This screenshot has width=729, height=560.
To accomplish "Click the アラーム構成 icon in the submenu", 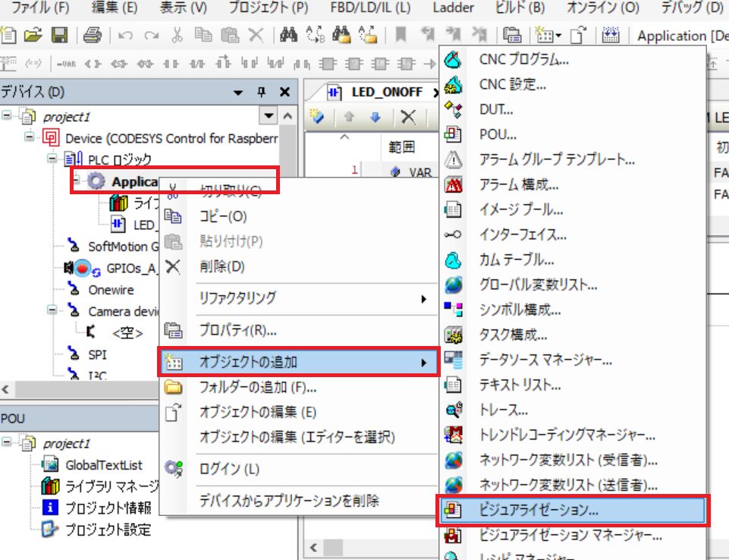I will coord(453,184).
